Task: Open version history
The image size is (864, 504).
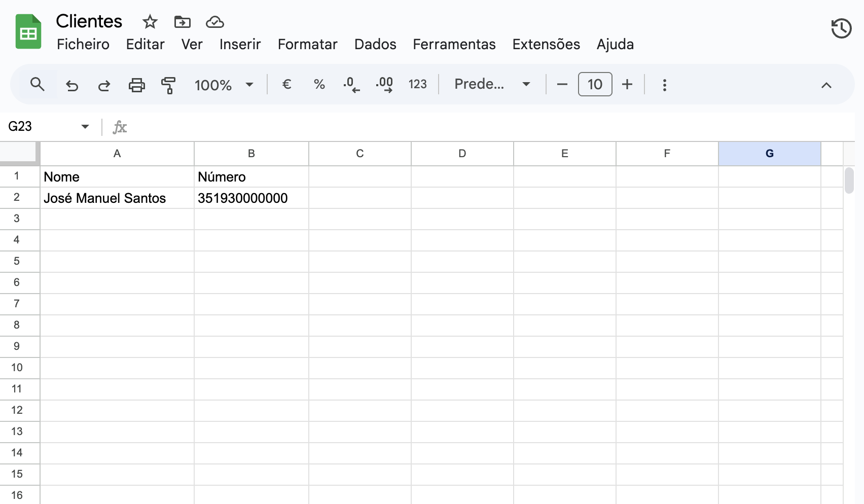Action: tap(841, 29)
